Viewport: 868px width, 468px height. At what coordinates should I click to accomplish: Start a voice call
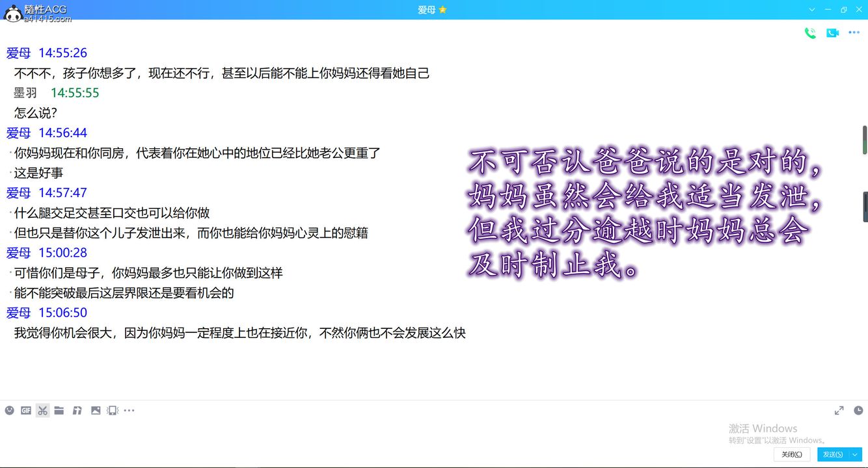pyautogui.click(x=810, y=32)
